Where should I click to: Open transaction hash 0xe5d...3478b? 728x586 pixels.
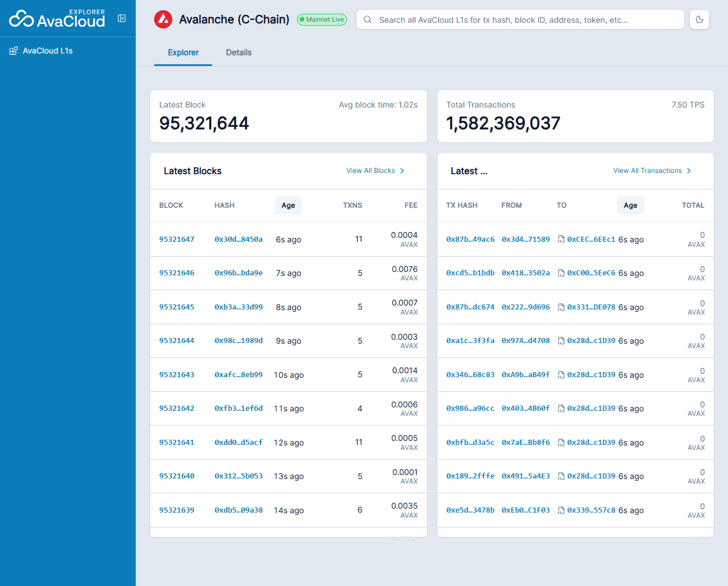tap(470, 510)
